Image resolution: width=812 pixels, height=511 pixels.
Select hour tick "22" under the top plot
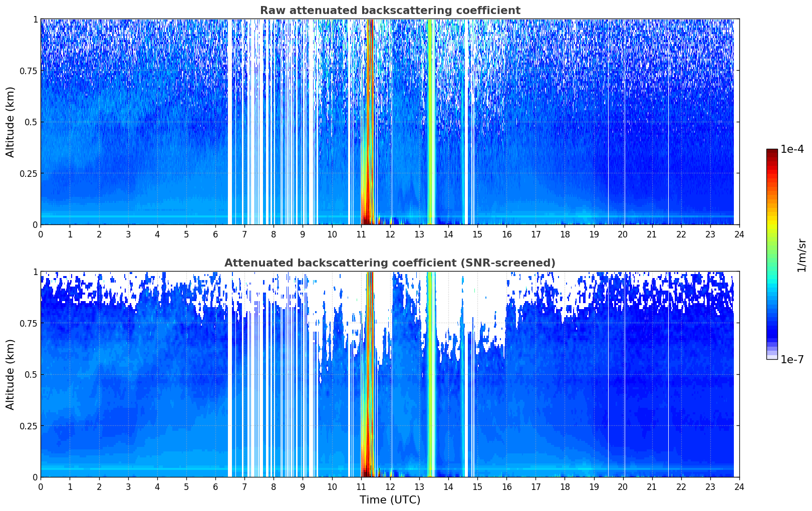[x=681, y=234]
